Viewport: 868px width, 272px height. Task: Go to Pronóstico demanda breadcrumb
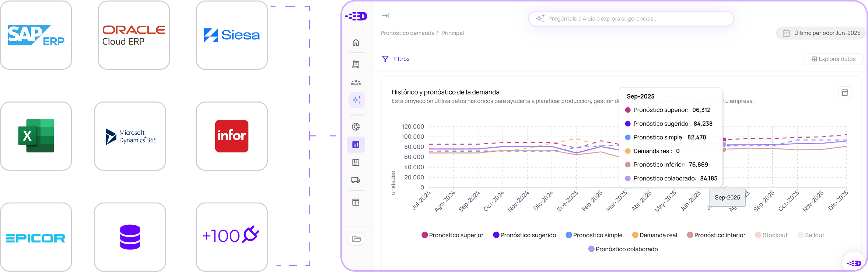click(407, 33)
